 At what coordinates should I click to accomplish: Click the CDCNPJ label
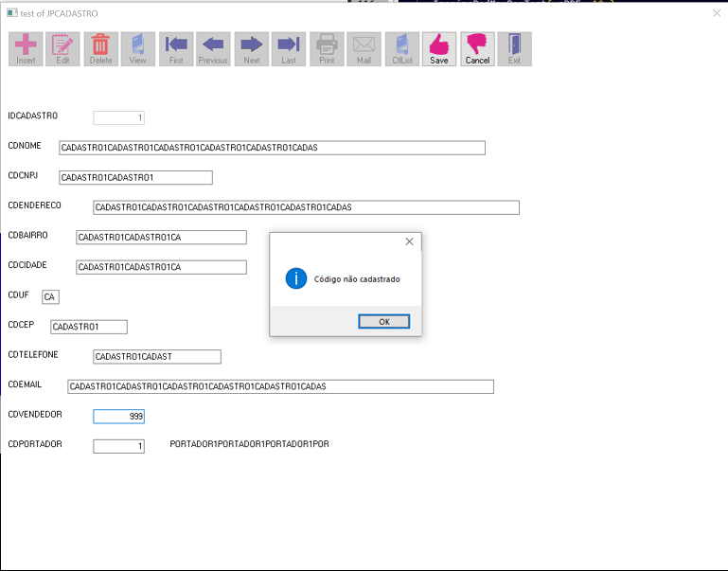click(23, 175)
